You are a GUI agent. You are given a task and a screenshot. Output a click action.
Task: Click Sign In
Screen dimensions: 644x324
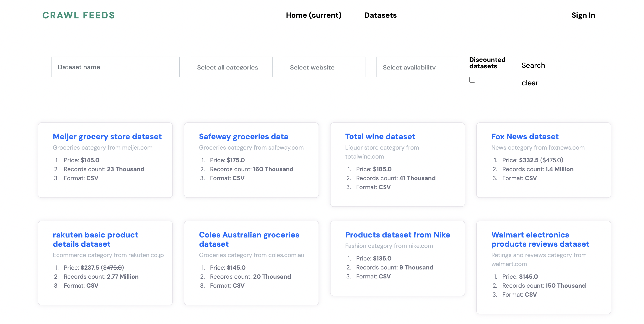coord(583,15)
